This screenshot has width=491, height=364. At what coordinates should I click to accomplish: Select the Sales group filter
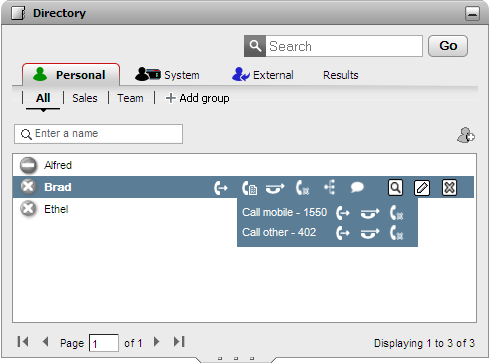point(85,98)
